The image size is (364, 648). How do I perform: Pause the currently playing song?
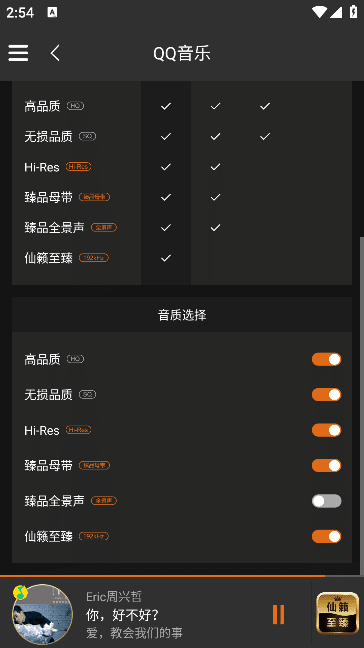278,614
